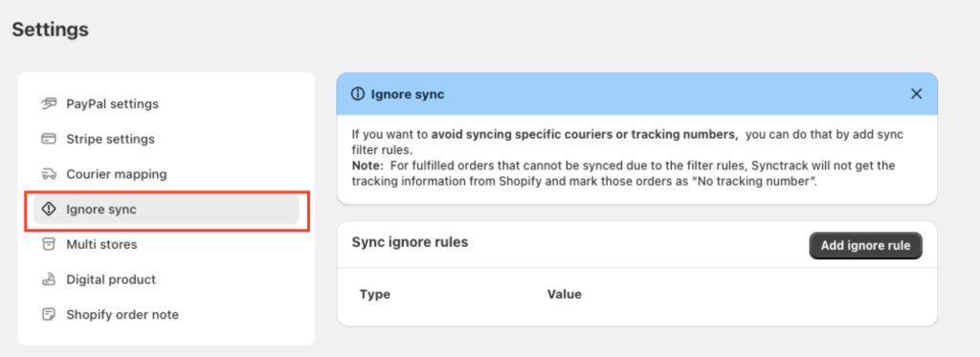
Task: Click the PayPal settings hand-card icon
Action: 49,103
